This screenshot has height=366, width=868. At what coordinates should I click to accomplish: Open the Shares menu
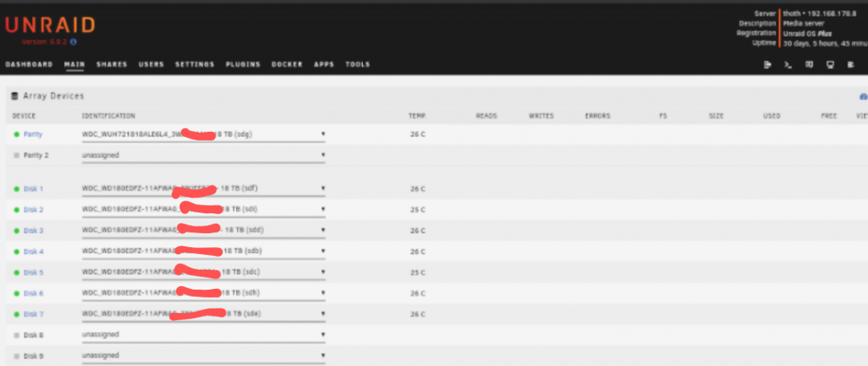[112, 65]
